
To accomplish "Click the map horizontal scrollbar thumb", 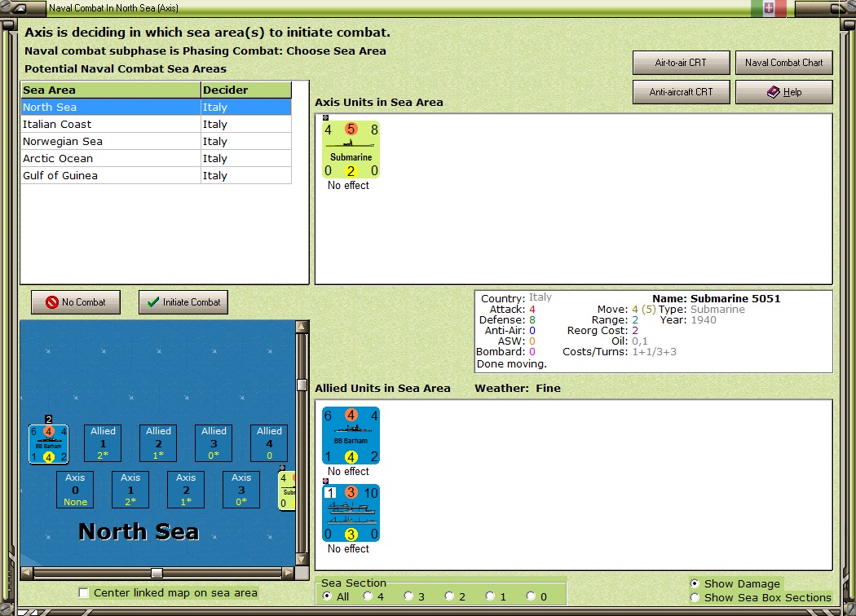I will tap(157, 573).
